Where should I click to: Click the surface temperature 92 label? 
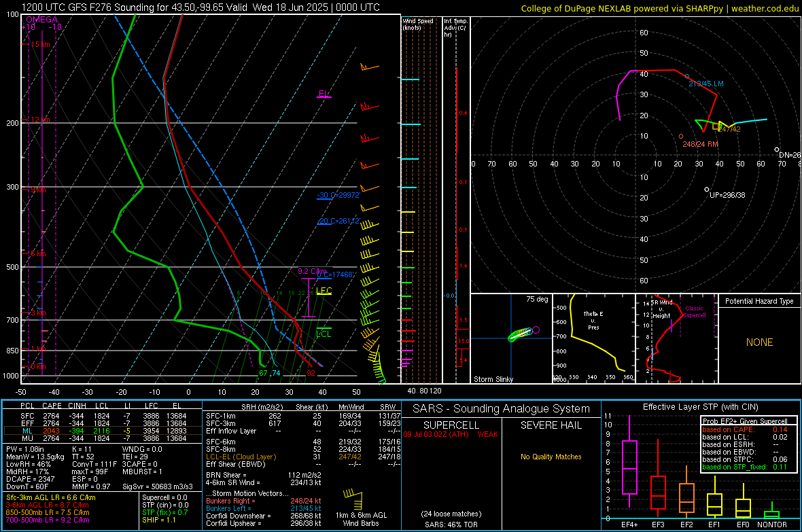click(311, 373)
